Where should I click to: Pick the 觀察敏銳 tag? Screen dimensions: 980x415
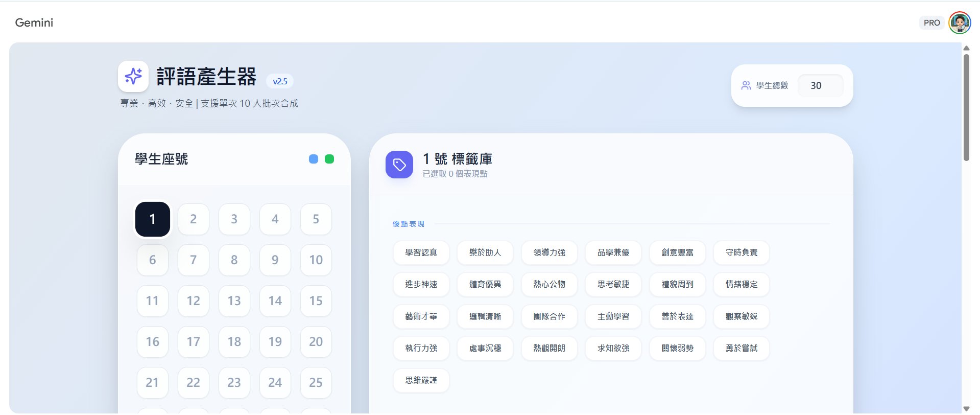point(742,316)
